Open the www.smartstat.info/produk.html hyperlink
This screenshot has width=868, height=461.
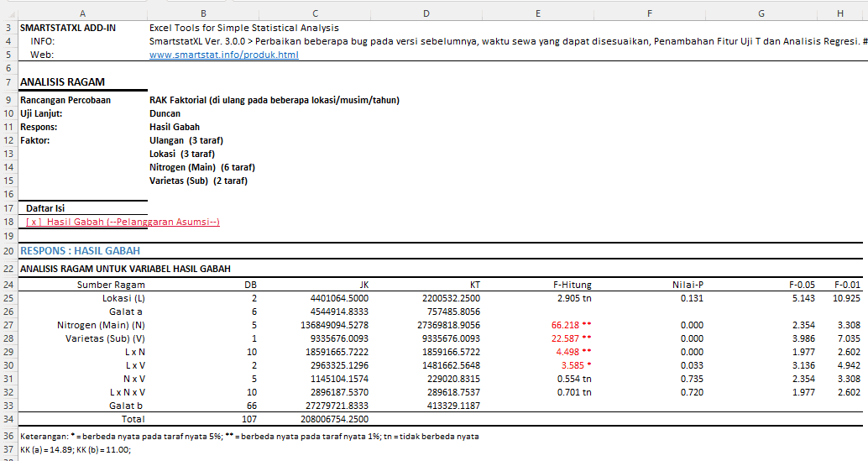(223, 55)
